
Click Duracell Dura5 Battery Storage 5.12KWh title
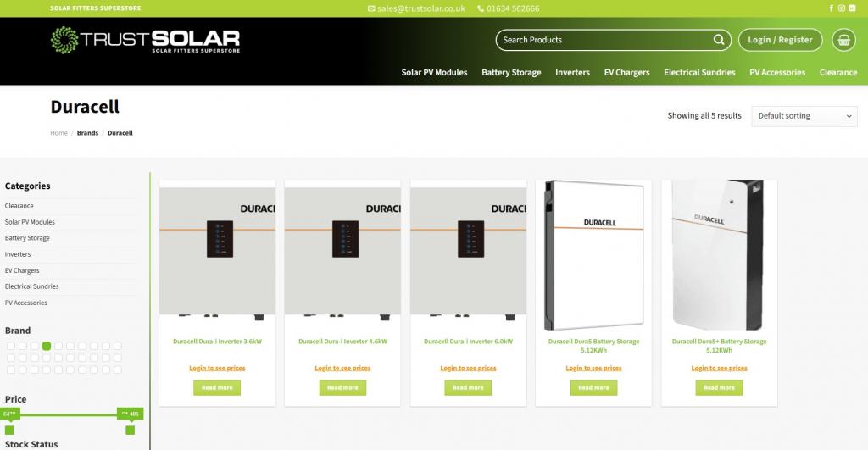click(593, 346)
